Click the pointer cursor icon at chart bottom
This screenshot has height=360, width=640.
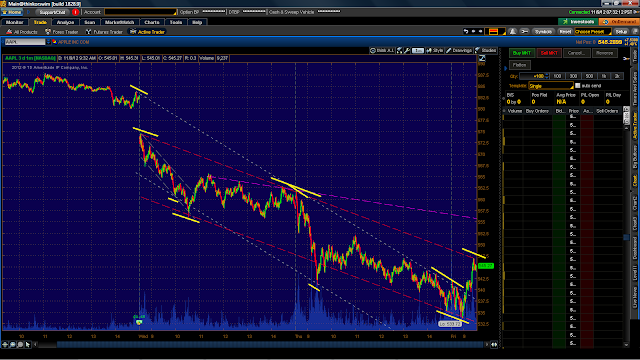[x=28, y=345]
